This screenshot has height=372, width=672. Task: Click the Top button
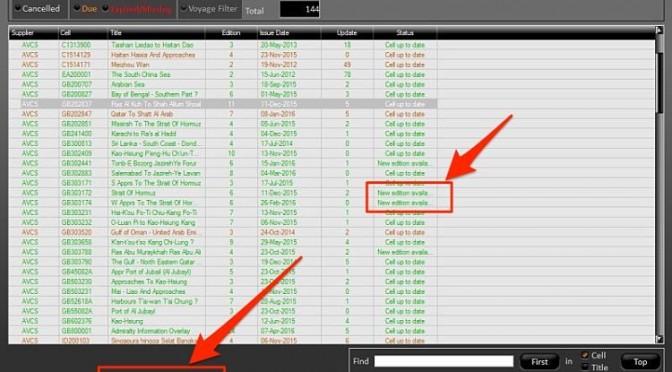(640, 362)
